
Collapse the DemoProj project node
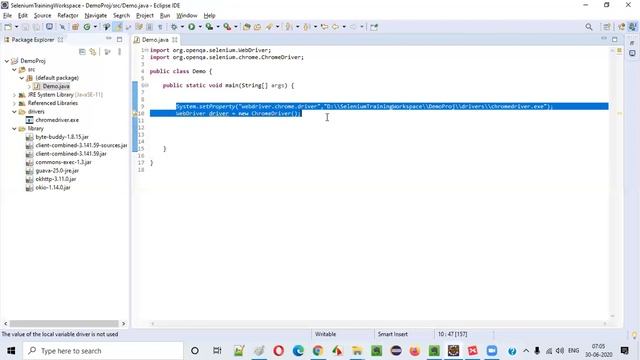point(7,61)
